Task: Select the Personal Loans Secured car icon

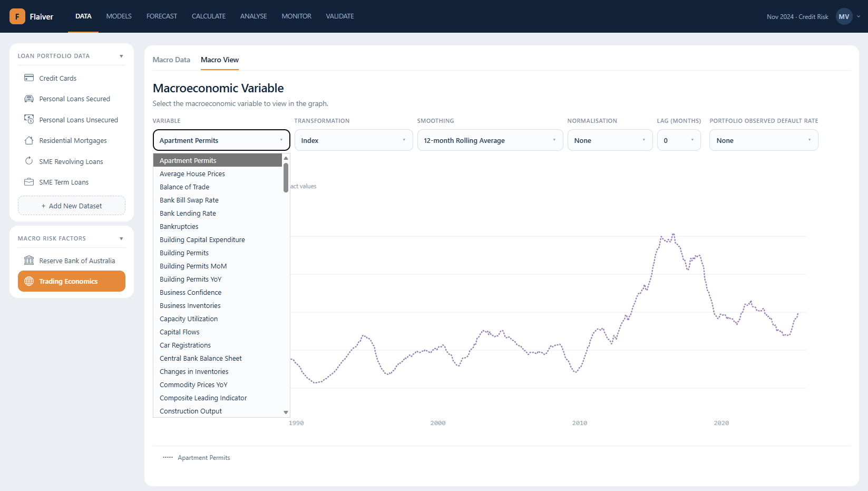Action: [29, 99]
